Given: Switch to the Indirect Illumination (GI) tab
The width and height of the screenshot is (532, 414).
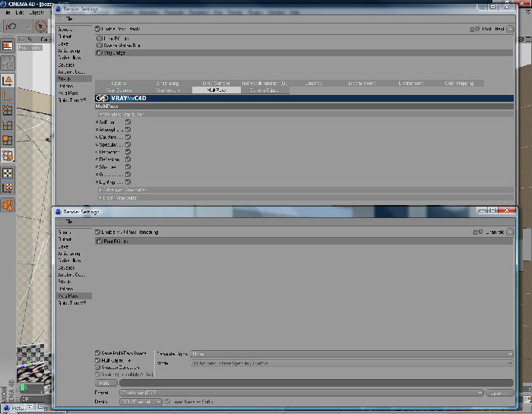Looking at the screenshot, I should point(264,83).
